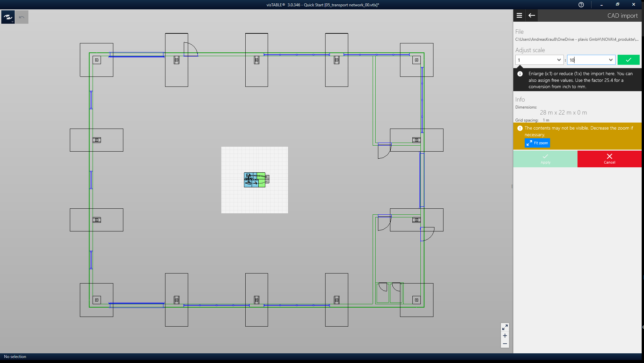Zoom out with the minus icon
644x363 pixels.
pos(505,344)
